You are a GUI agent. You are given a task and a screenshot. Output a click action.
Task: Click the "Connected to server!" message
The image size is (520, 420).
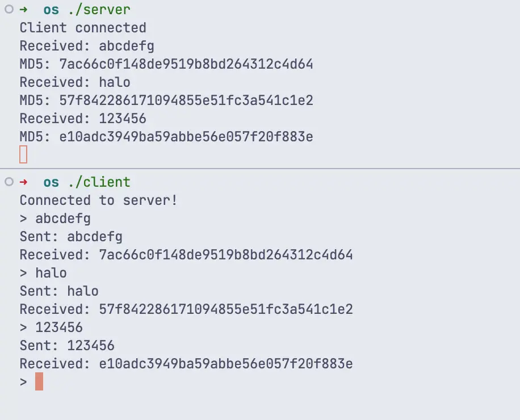98,200
